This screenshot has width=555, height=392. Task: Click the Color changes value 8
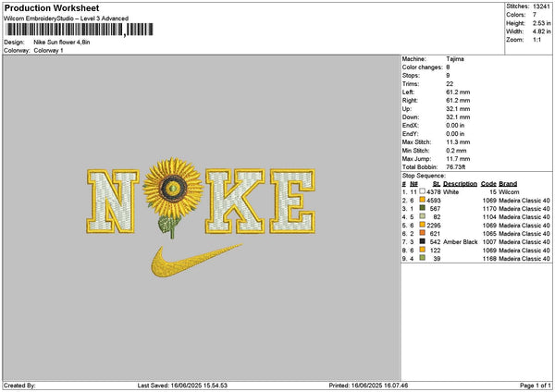click(448, 67)
